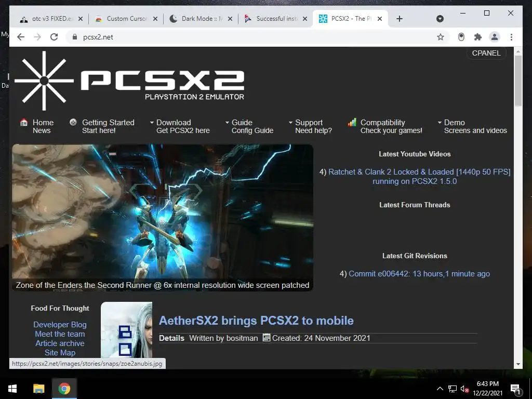Close the Dark Mode tab
Image resolution: width=532 pixels, height=399 pixels.
(230, 19)
